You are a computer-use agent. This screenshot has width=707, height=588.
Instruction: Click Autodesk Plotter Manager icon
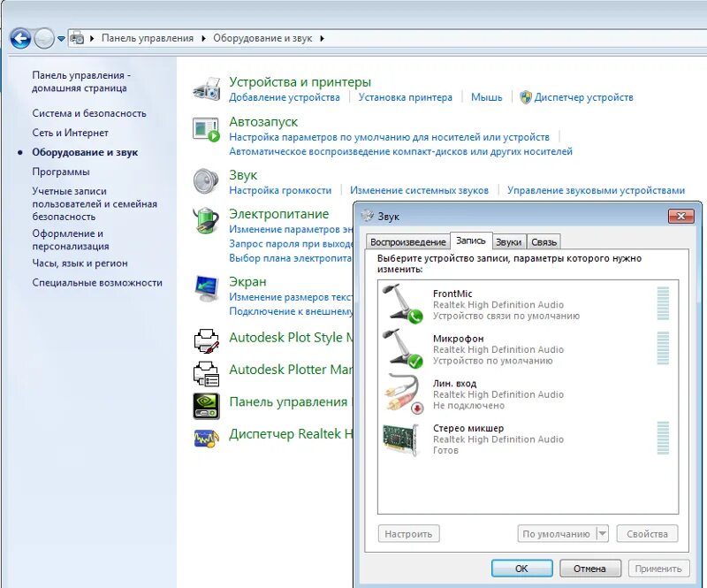tap(207, 374)
